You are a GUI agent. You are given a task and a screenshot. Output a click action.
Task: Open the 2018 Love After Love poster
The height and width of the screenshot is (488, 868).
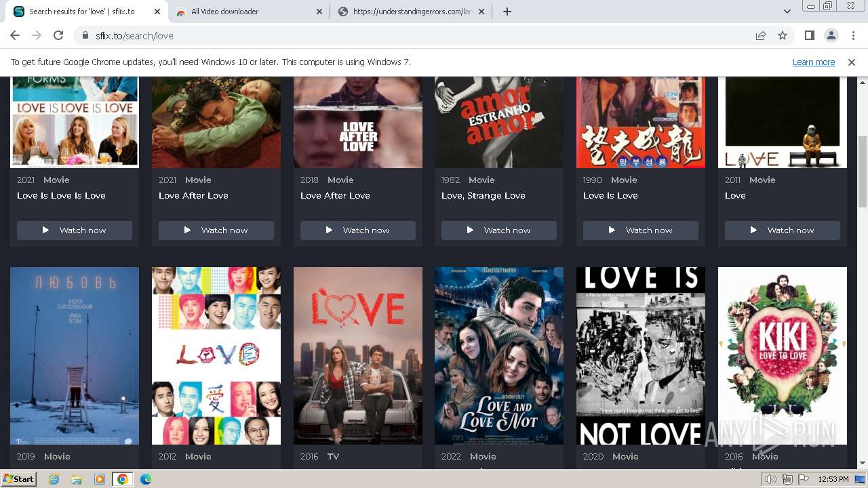358,122
